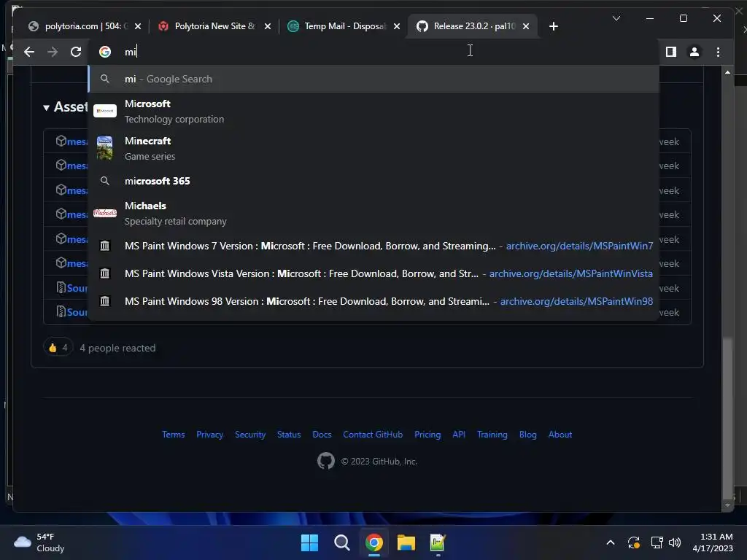Go back using the browser back arrow
The height and width of the screenshot is (560, 747).
[29, 52]
